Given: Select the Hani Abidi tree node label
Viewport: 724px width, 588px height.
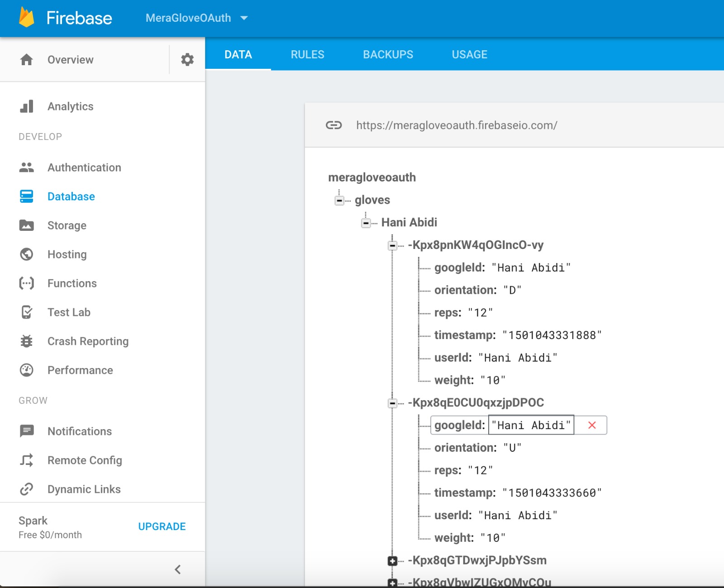Looking at the screenshot, I should click(x=409, y=222).
